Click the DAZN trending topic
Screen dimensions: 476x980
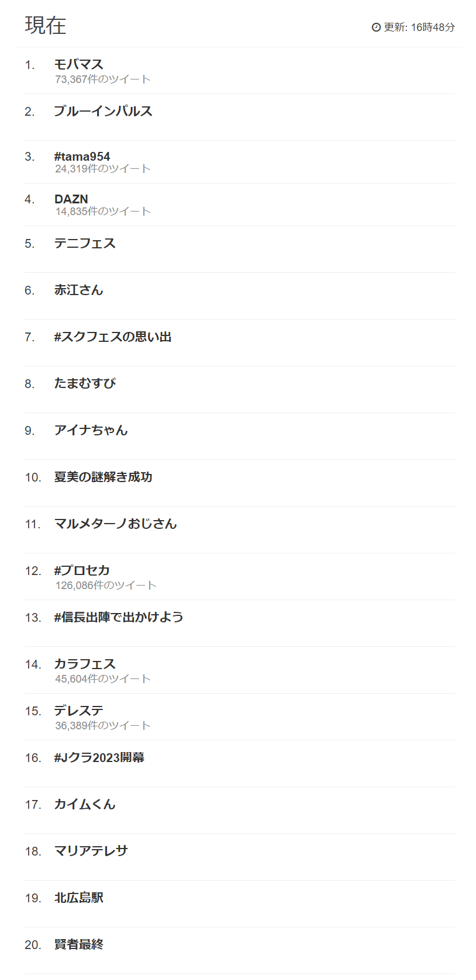point(71,199)
